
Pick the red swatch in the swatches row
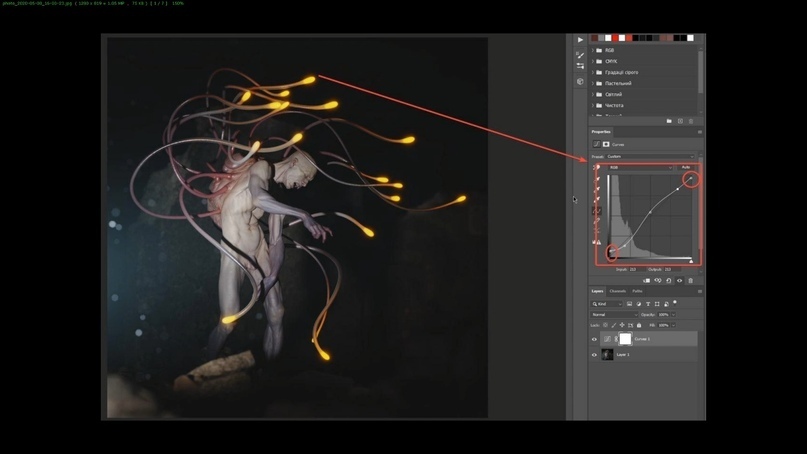tap(614, 38)
